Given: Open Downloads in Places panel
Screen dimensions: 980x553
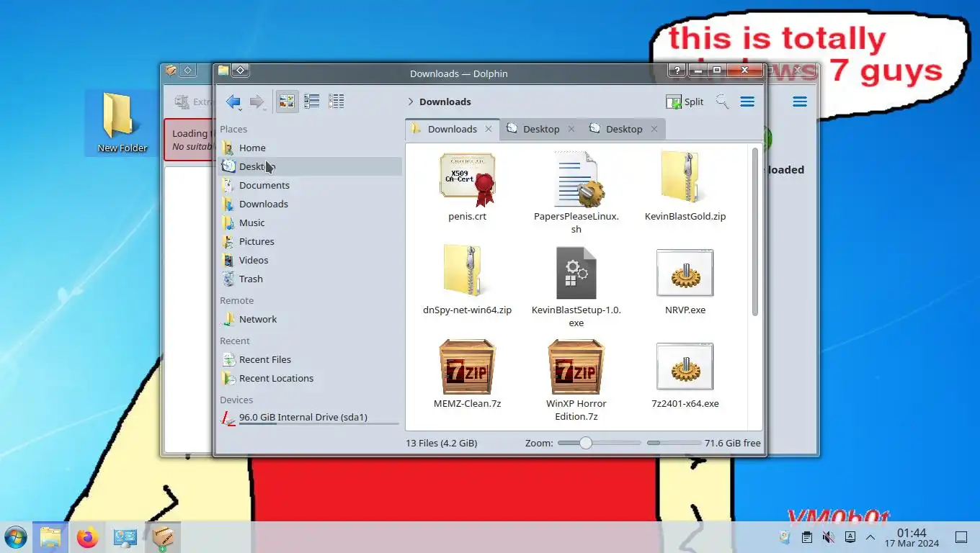Looking at the screenshot, I should [310, 204].
